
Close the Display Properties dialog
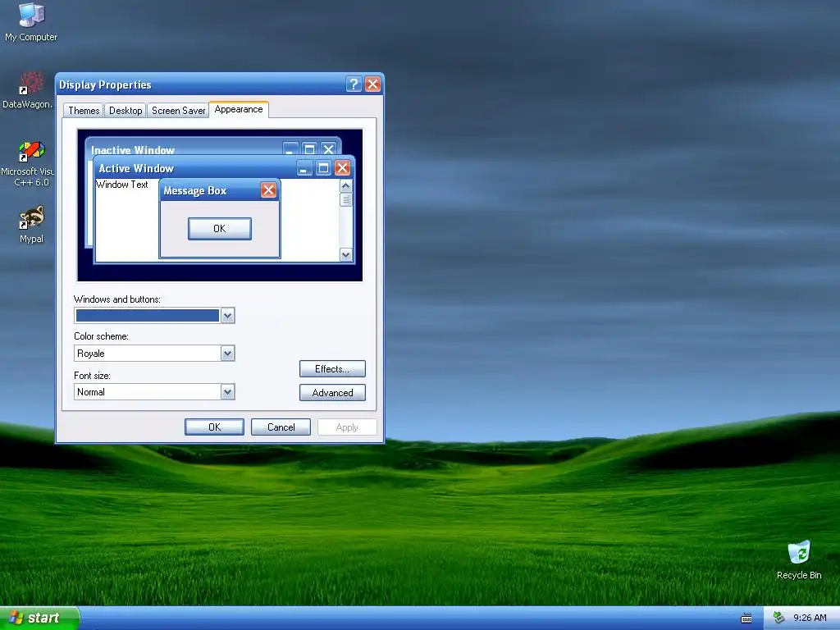point(373,84)
